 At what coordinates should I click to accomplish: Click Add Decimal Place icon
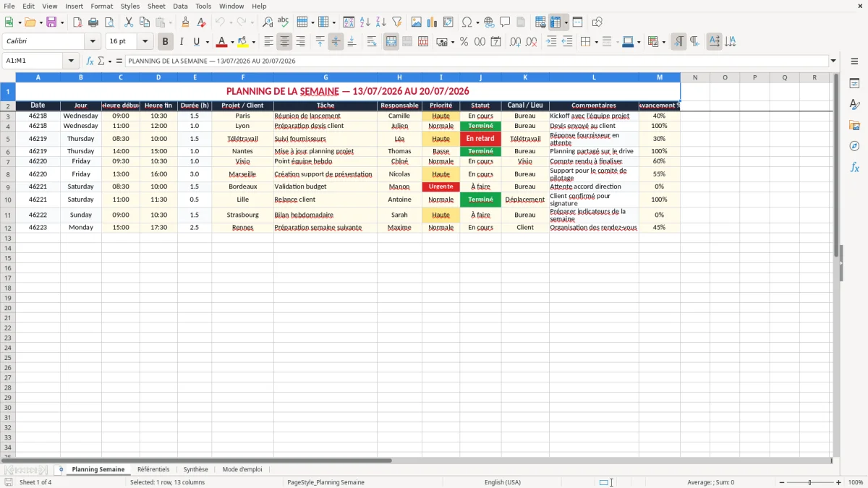coord(515,42)
